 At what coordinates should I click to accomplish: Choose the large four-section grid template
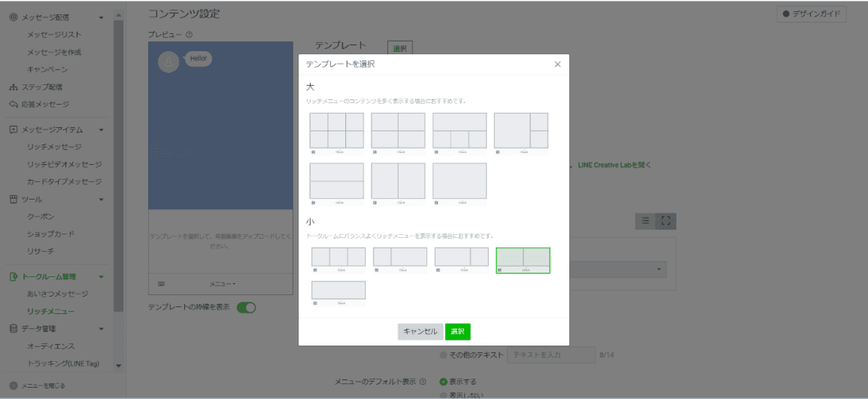point(398,131)
